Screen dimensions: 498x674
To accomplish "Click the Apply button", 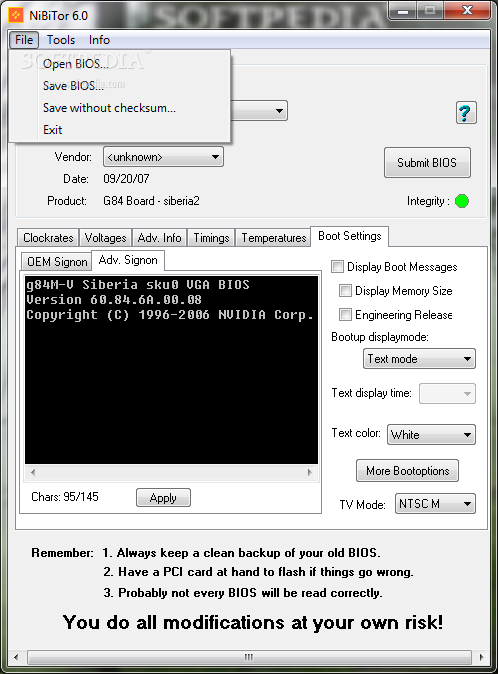I will coord(163,498).
